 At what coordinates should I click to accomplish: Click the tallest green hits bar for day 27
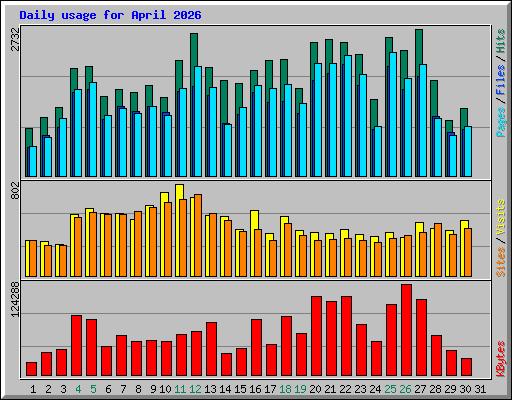(419, 47)
